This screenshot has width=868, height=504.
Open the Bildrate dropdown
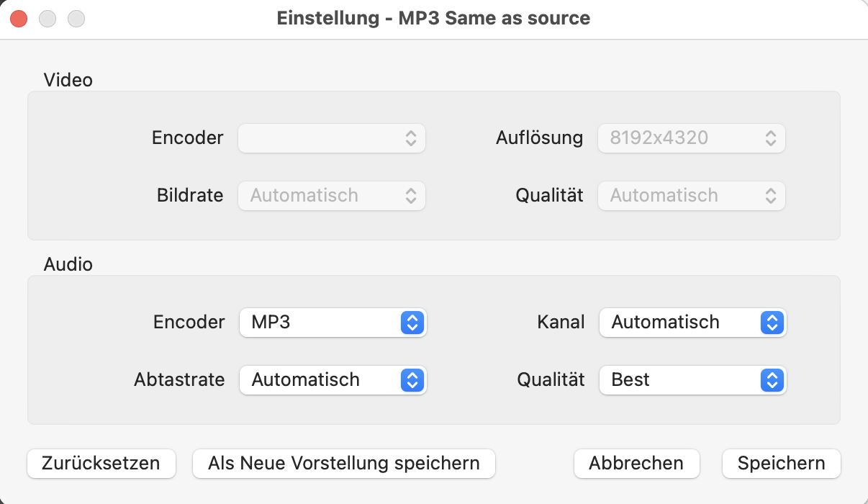pyautogui.click(x=331, y=195)
